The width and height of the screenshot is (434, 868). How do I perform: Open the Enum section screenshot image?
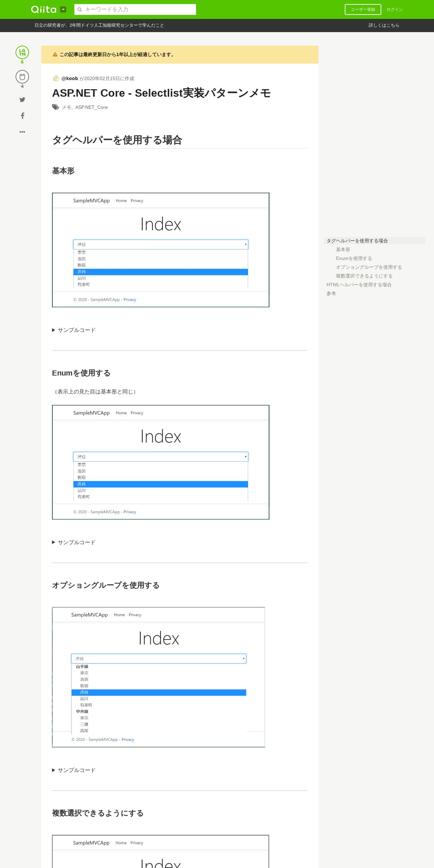pos(161,462)
